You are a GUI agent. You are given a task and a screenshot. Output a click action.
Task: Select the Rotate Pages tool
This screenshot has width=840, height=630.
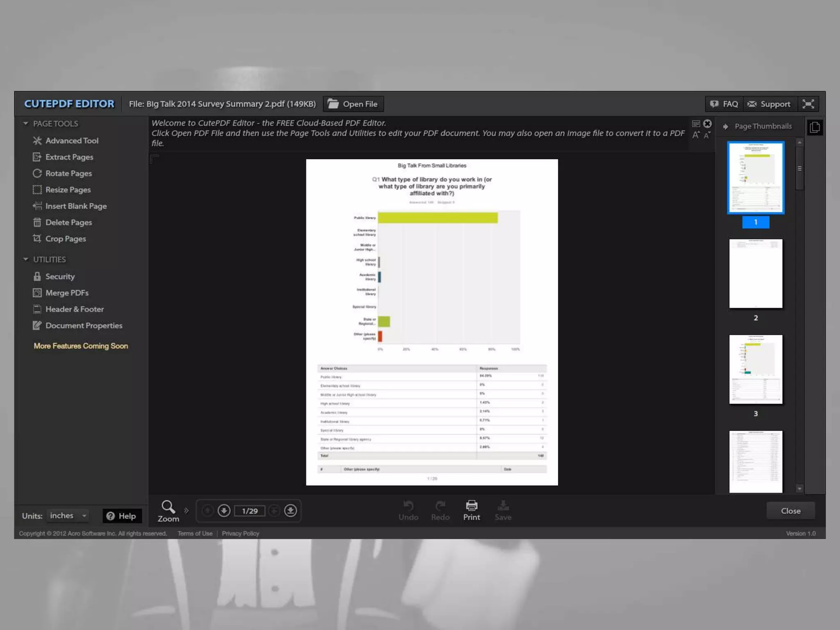coord(68,173)
